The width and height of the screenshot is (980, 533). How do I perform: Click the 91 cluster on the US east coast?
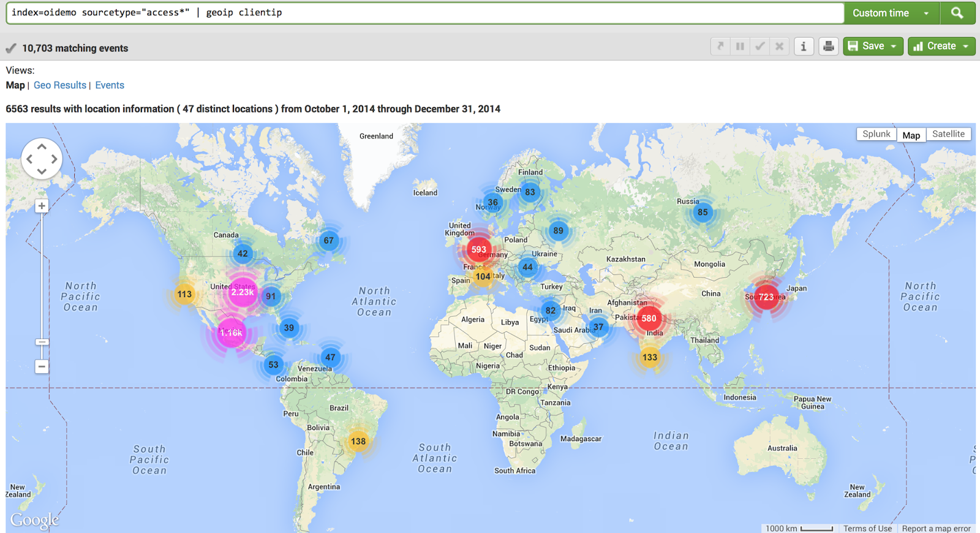point(271,296)
